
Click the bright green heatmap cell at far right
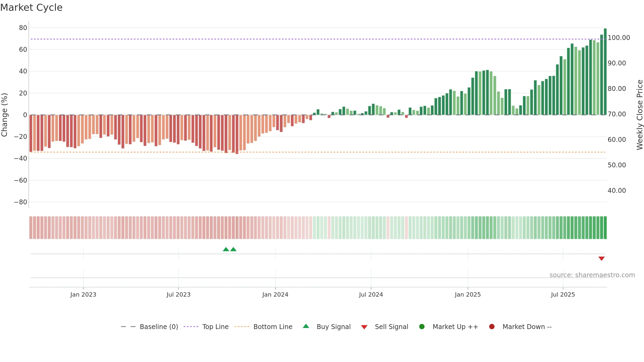pyautogui.click(x=605, y=228)
